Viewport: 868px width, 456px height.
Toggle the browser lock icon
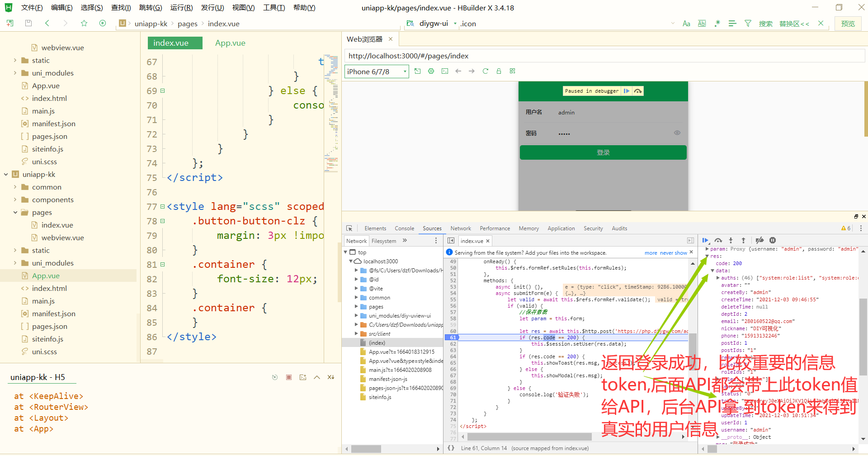pyautogui.click(x=499, y=71)
